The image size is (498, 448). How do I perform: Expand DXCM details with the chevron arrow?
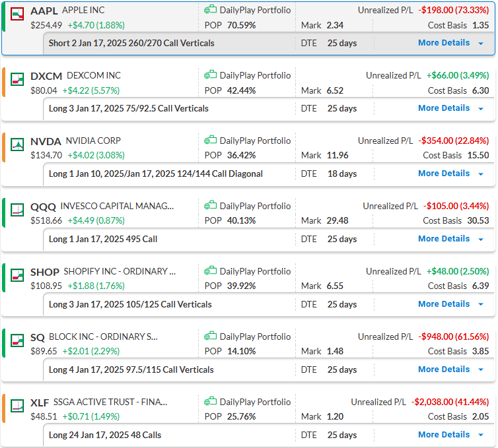click(x=481, y=109)
